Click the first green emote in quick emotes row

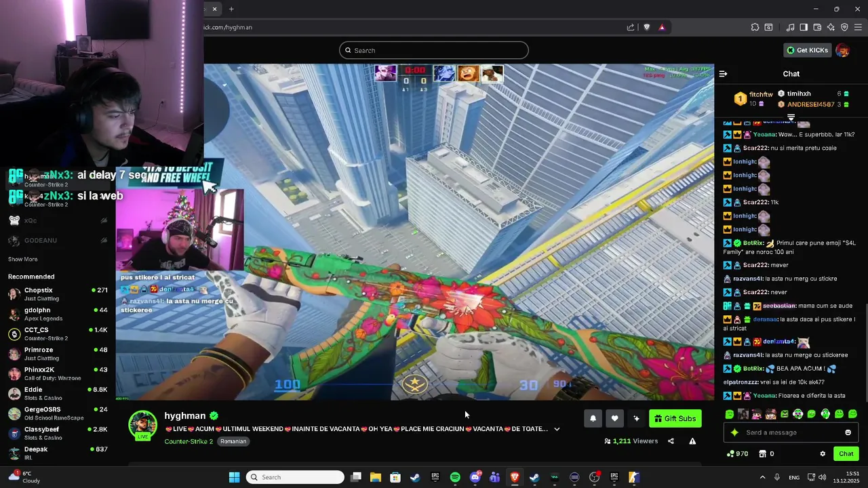click(x=730, y=414)
